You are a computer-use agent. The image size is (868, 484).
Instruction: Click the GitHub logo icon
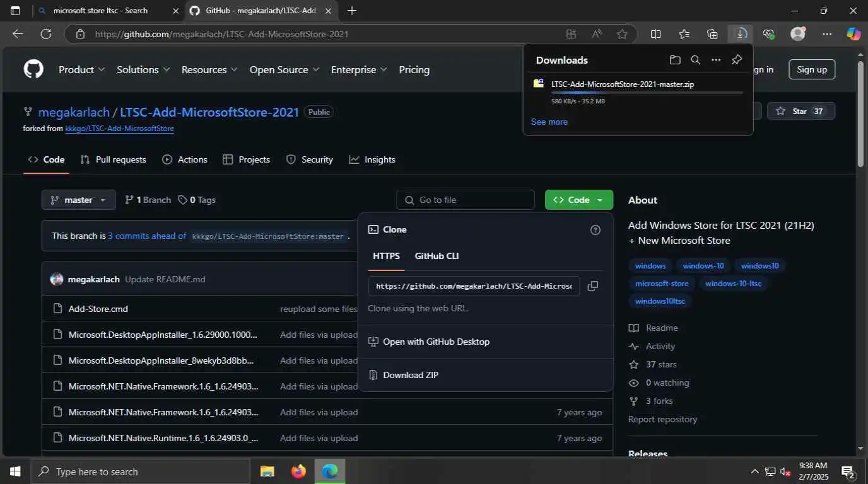[33, 69]
